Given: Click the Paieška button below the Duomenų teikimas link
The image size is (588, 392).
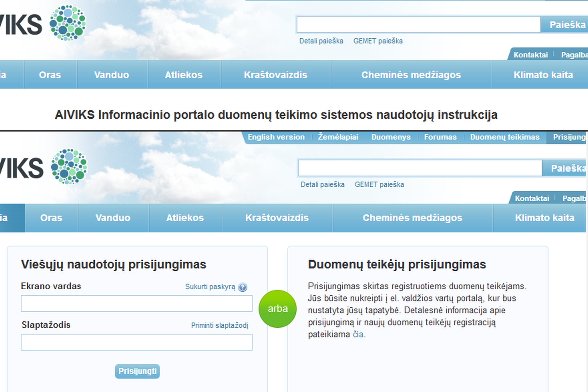Looking at the screenshot, I should pyautogui.click(x=564, y=168).
